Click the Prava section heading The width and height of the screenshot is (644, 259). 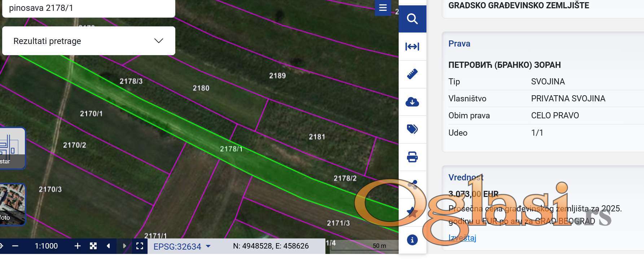[x=459, y=44]
